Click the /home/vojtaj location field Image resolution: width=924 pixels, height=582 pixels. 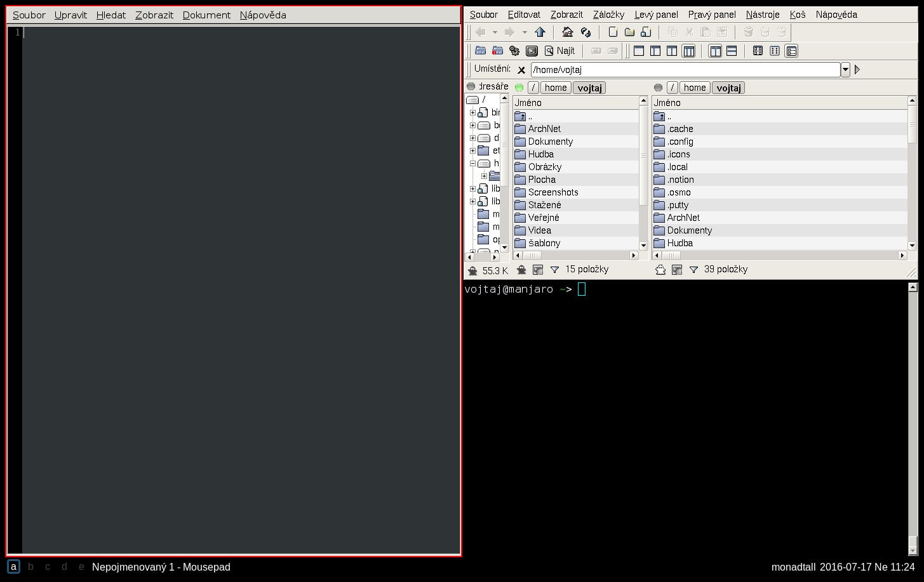pyautogui.click(x=685, y=70)
